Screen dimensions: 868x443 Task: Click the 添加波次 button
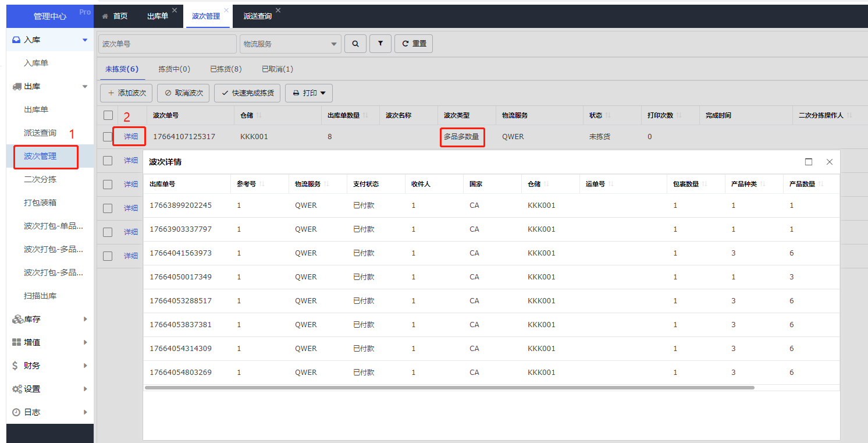click(x=126, y=93)
